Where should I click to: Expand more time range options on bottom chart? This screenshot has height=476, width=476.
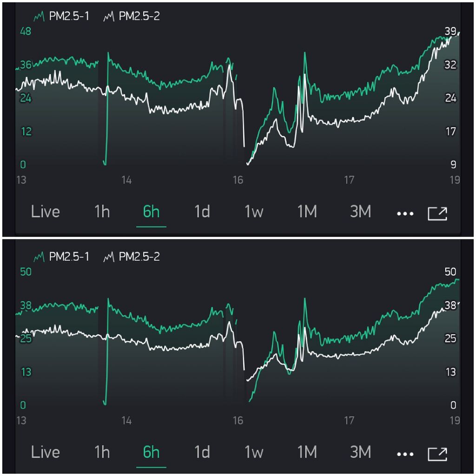tap(405, 452)
